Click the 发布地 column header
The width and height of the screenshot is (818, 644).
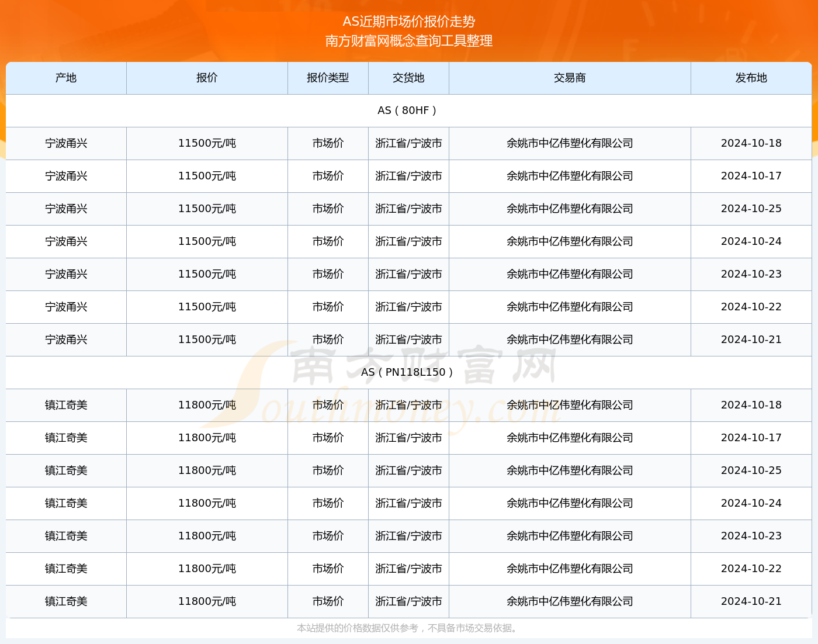(x=751, y=78)
